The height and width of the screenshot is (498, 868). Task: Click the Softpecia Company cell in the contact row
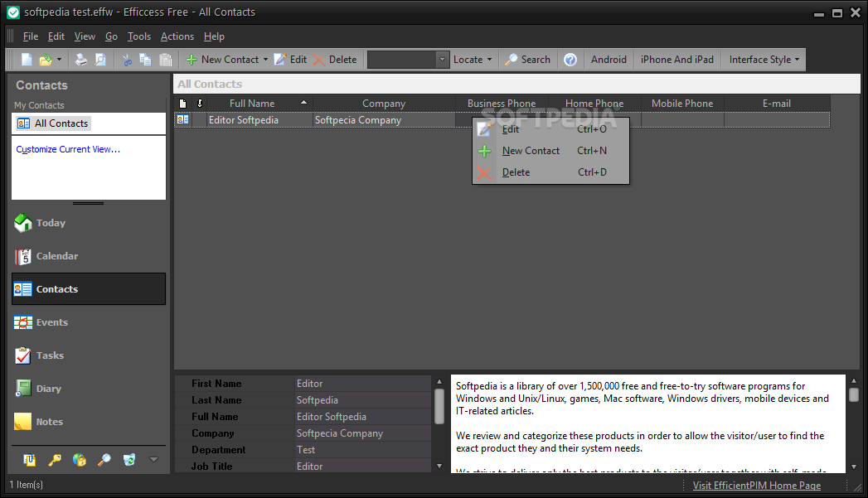tap(384, 120)
